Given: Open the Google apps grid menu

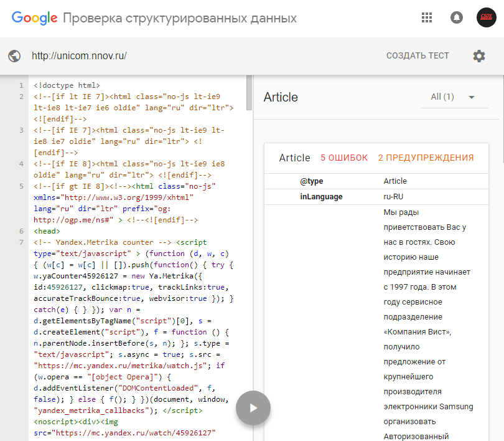Looking at the screenshot, I should click(427, 17).
